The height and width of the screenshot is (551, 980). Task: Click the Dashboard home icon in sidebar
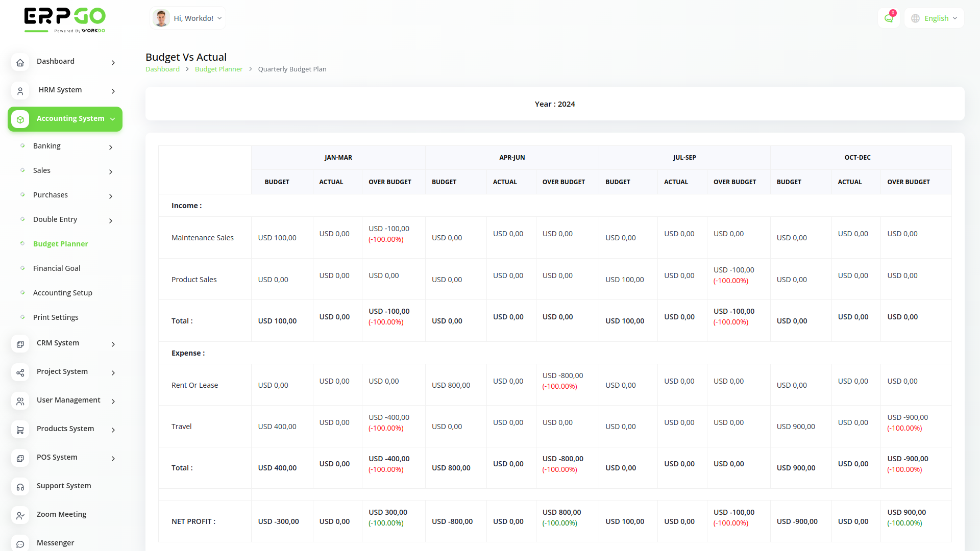[20, 62]
